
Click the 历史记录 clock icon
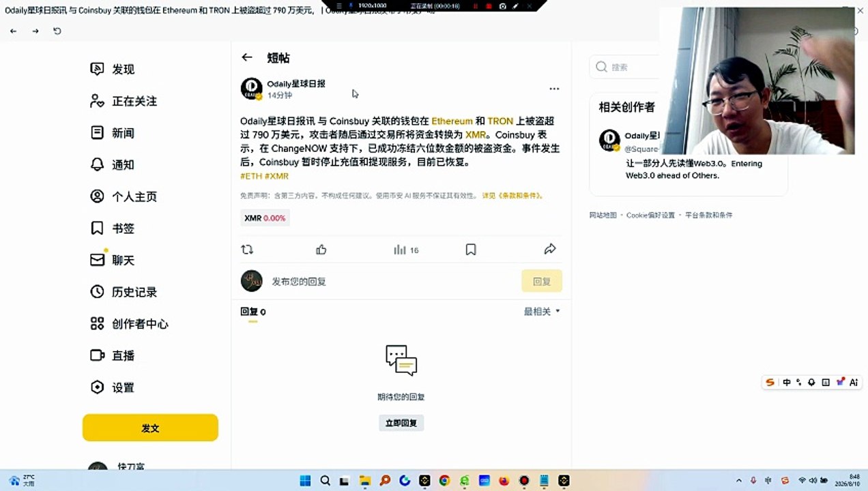[98, 292]
